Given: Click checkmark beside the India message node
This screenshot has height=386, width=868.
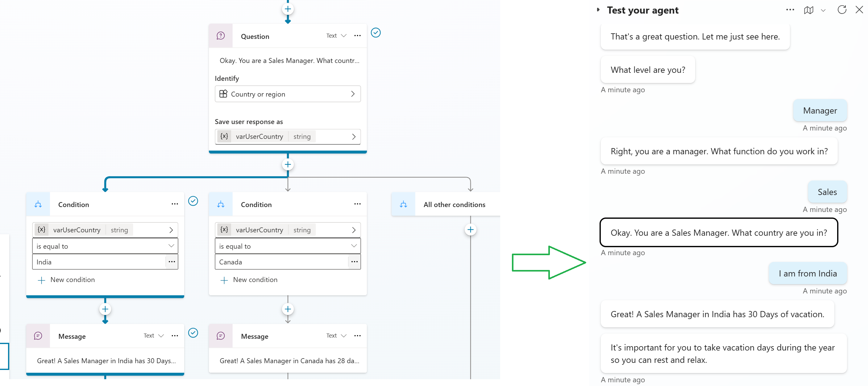Looking at the screenshot, I should (x=193, y=333).
